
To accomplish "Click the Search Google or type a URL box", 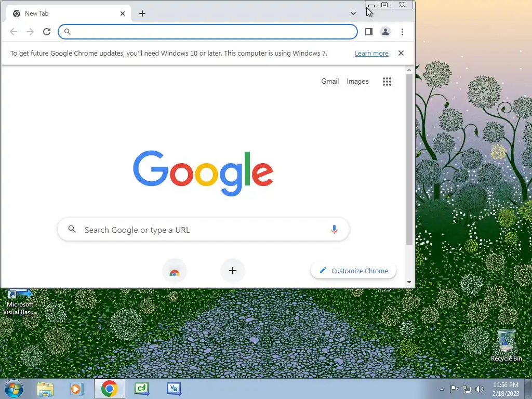I will 203,230.
